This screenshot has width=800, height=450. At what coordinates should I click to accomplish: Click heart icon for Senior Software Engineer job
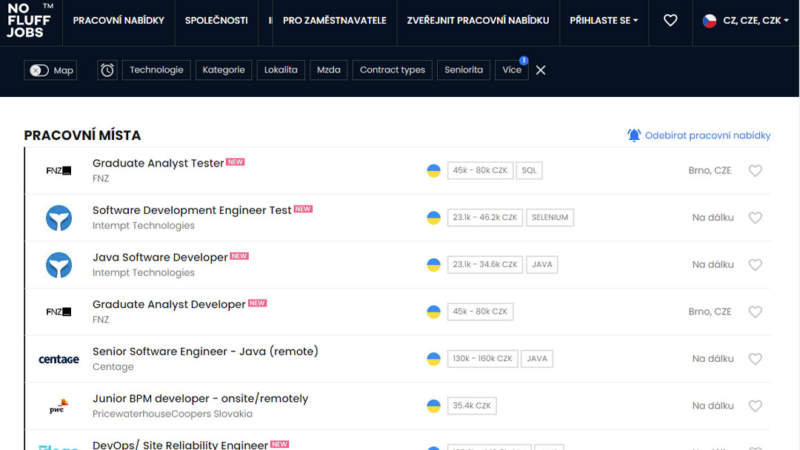(x=755, y=359)
